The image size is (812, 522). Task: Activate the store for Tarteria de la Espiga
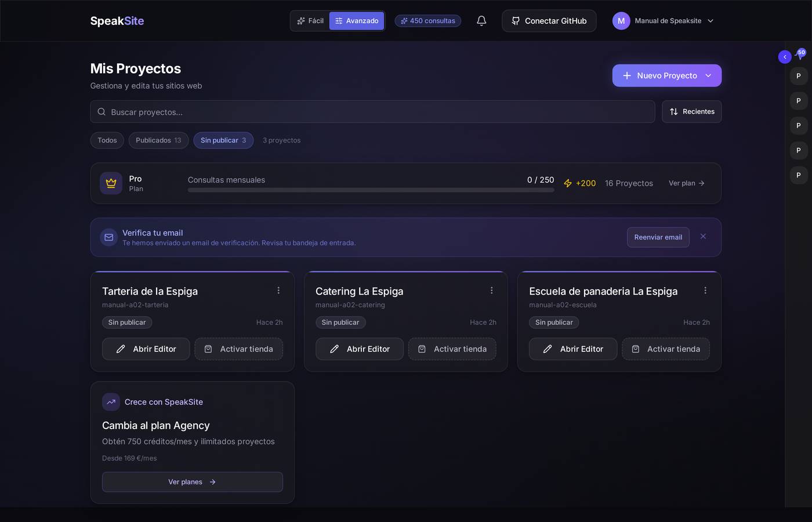(x=239, y=349)
